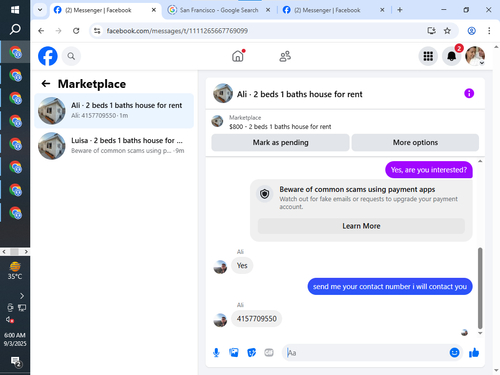Click the More options button
The image size is (500, 375).
pyautogui.click(x=415, y=143)
